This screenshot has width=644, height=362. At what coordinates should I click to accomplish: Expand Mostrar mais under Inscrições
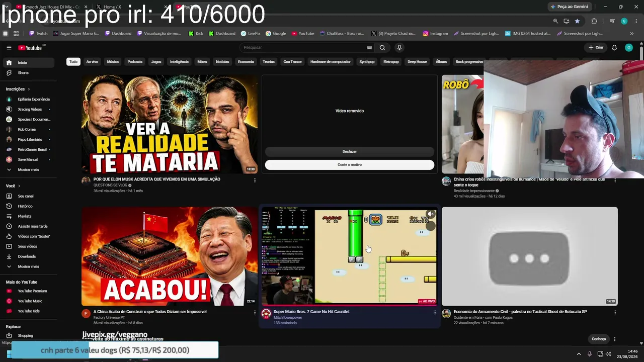(x=28, y=170)
